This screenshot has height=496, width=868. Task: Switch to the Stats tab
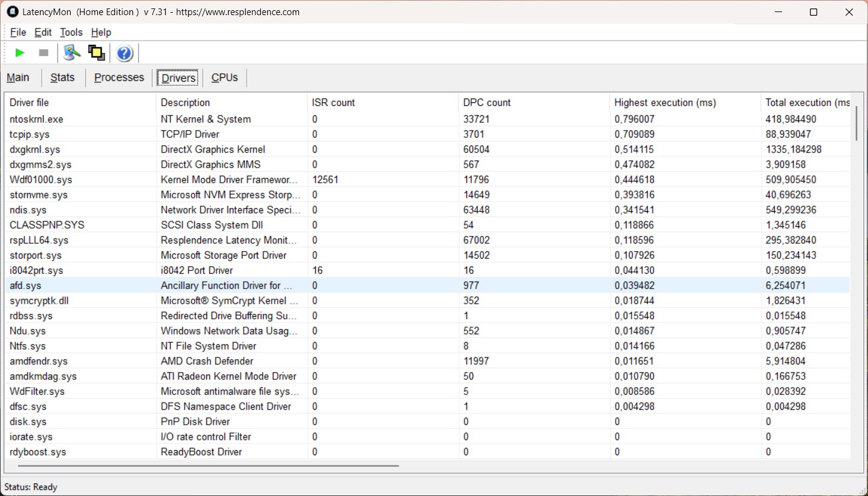tap(62, 77)
